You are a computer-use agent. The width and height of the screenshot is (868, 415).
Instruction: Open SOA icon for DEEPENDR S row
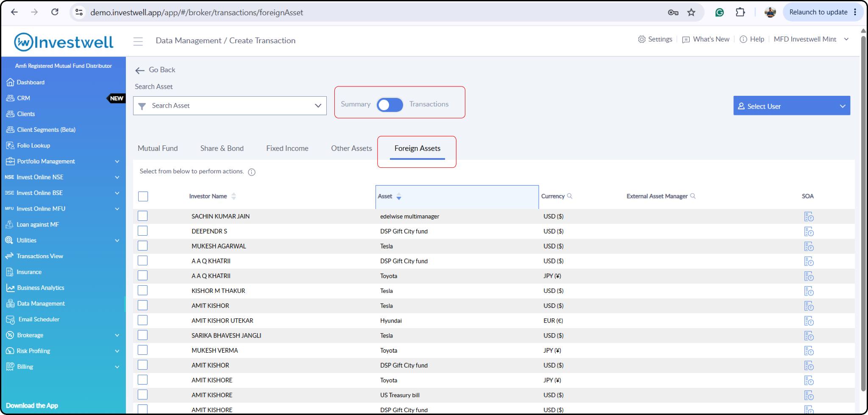pyautogui.click(x=809, y=231)
